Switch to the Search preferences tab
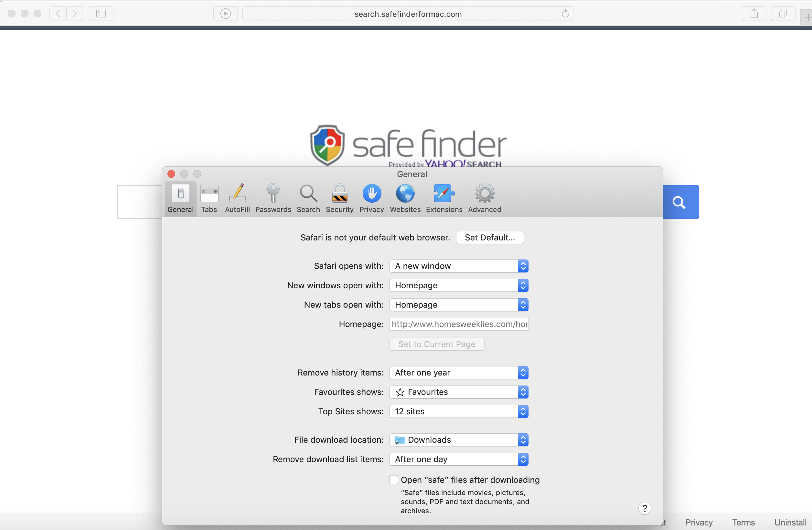 pyautogui.click(x=308, y=198)
